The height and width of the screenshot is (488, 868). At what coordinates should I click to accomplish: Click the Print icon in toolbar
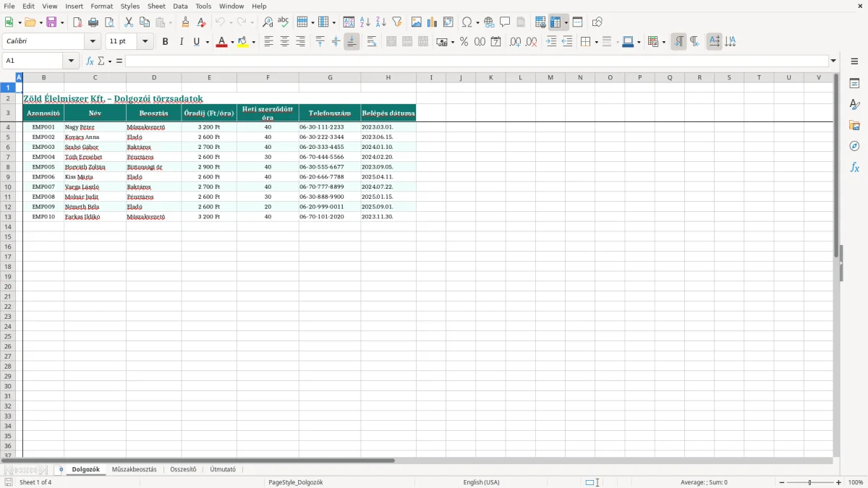click(93, 22)
